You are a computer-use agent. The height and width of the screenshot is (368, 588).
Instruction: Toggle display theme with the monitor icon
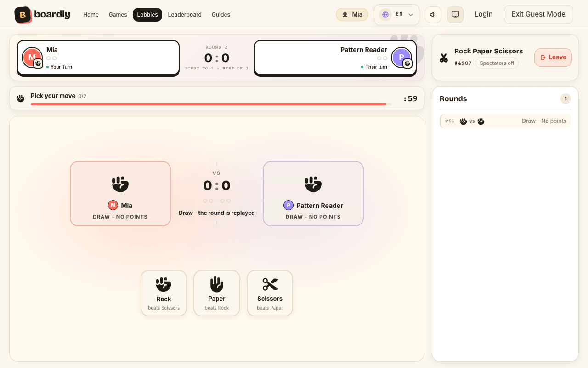455,15
